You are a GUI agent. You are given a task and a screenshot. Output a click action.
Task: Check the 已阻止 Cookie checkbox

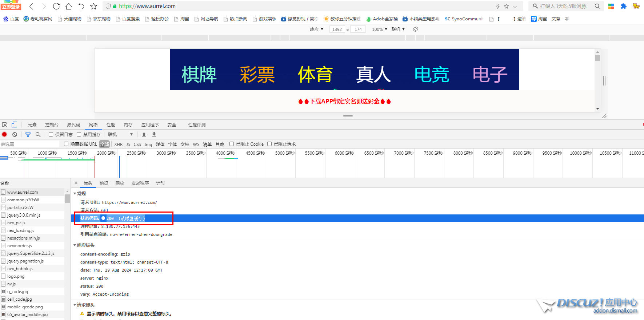pos(232,144)
